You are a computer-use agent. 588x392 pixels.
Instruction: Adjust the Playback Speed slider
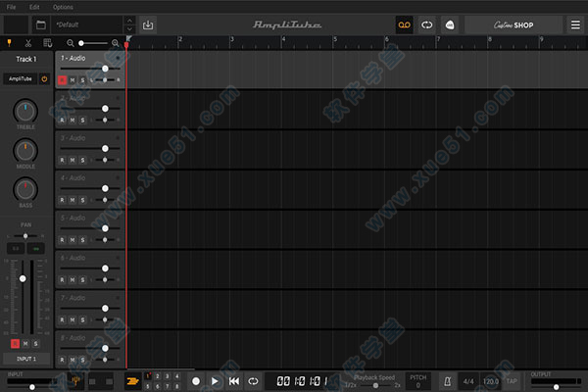pyautogui.click(x=375, y=385)
